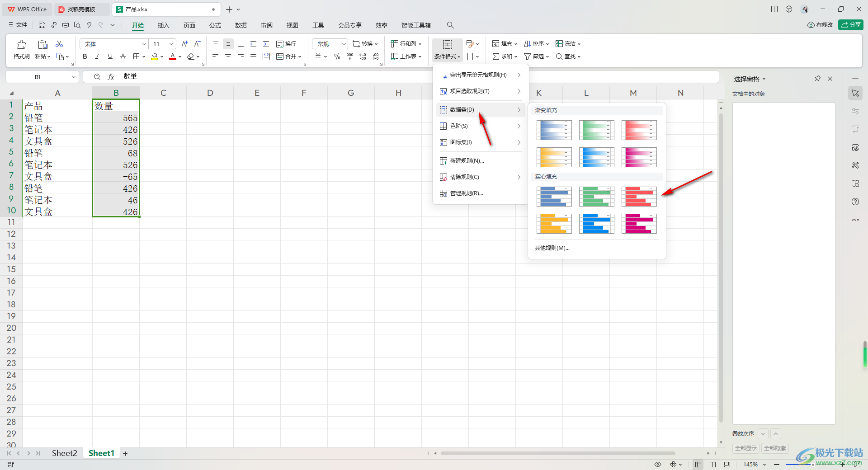Screen dimensions: 868x470
Task: Toggle Bold formatting
Action: tap(85, 56)
